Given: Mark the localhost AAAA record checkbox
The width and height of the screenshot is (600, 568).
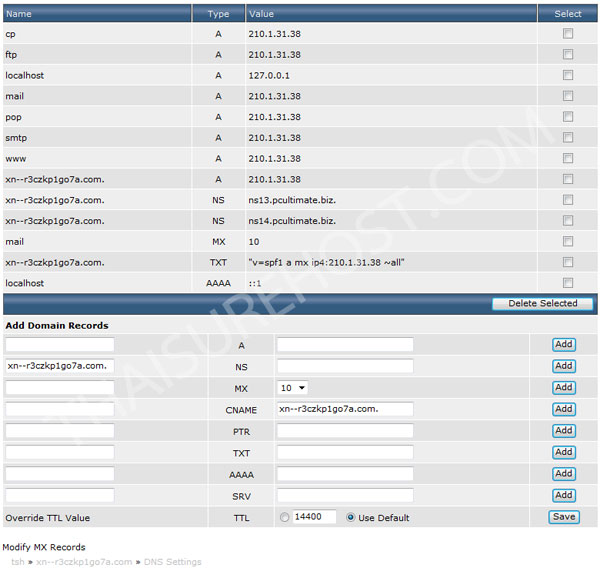Looking at the screenshot, I should click(568, 283).
